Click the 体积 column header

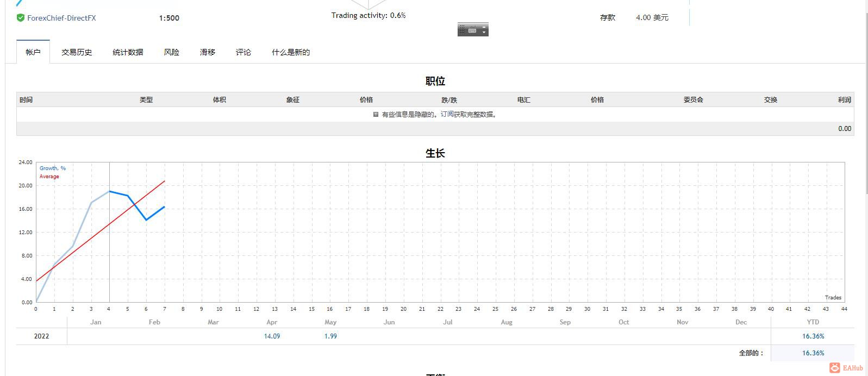[x=220, y=99]
